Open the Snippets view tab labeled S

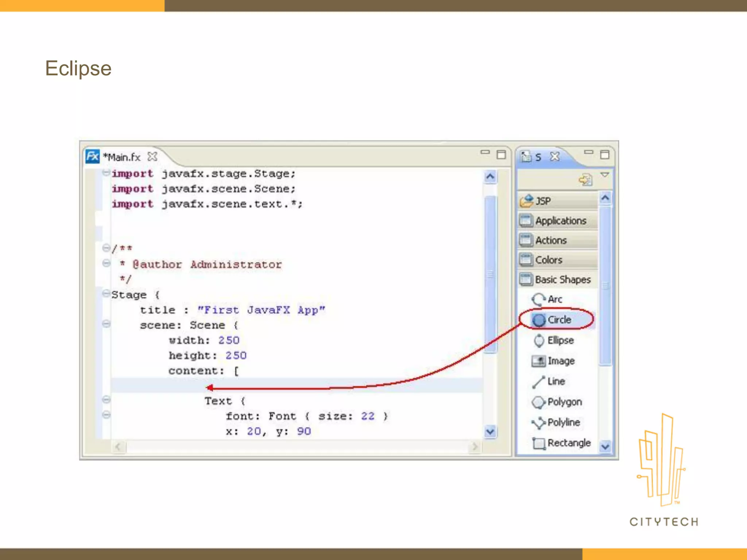pos(538,157)
